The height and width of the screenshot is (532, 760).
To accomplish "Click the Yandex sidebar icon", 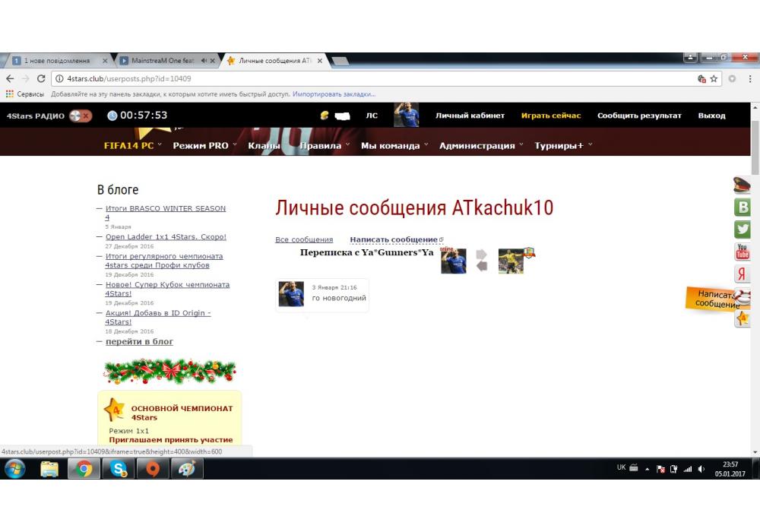I will point(743,274).
